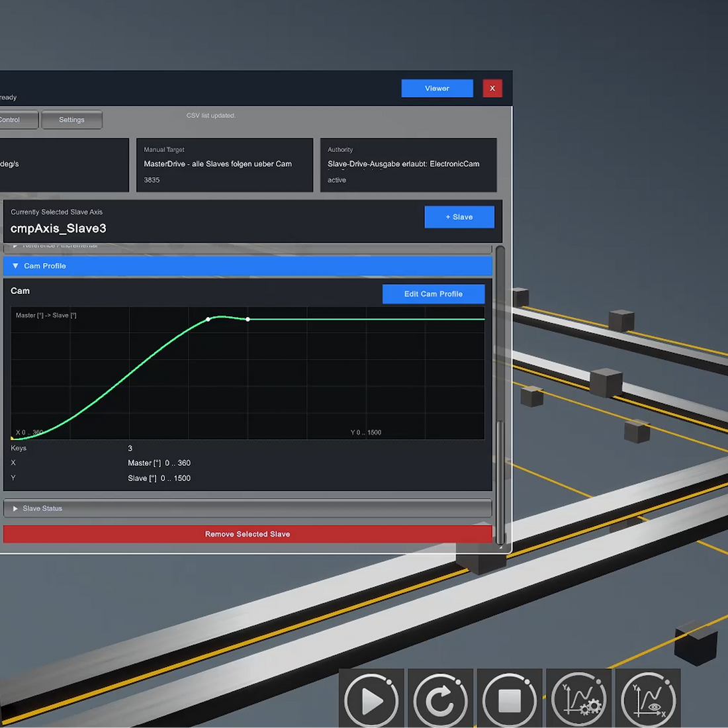Open the Viewer button
Image resolution: width=728 pixels, height=728 pixels.
[x=437, y=88]
